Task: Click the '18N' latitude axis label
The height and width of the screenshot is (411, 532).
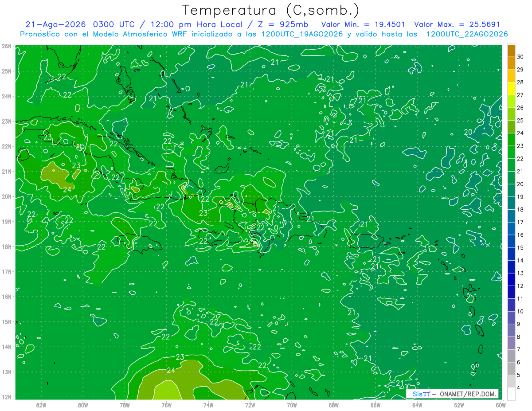Action: pyautogui.click(x=6, y=247)
